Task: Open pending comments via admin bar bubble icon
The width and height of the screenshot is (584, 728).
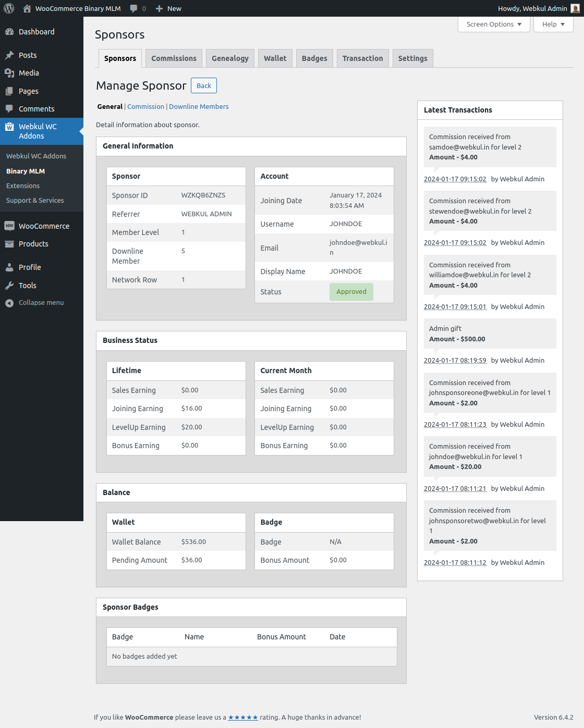Action: pos(135,8)
